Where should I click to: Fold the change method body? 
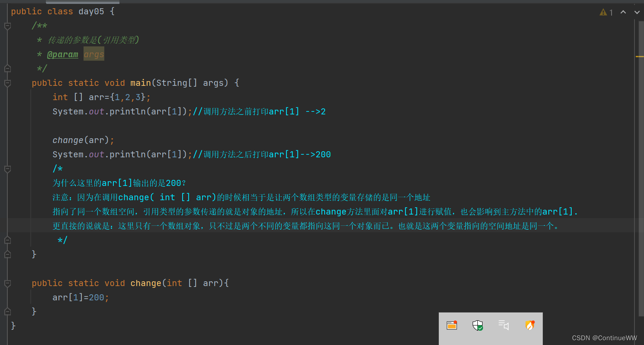[7, 283]
